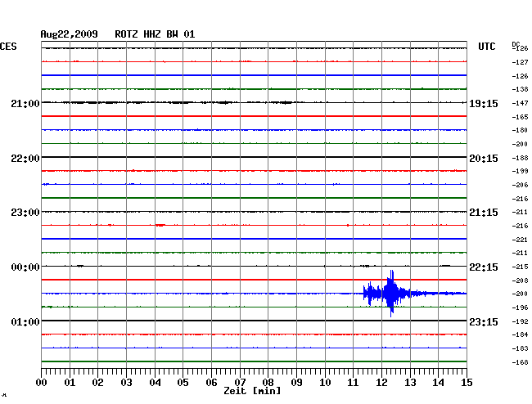Click the 23:00 local time label
This screenshot has height=404, width=532.
[25, 213]
